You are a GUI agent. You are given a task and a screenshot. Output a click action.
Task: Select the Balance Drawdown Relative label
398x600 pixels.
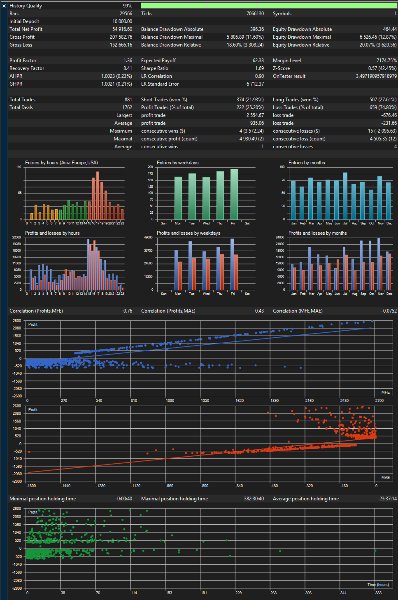[x=171, y=45]
